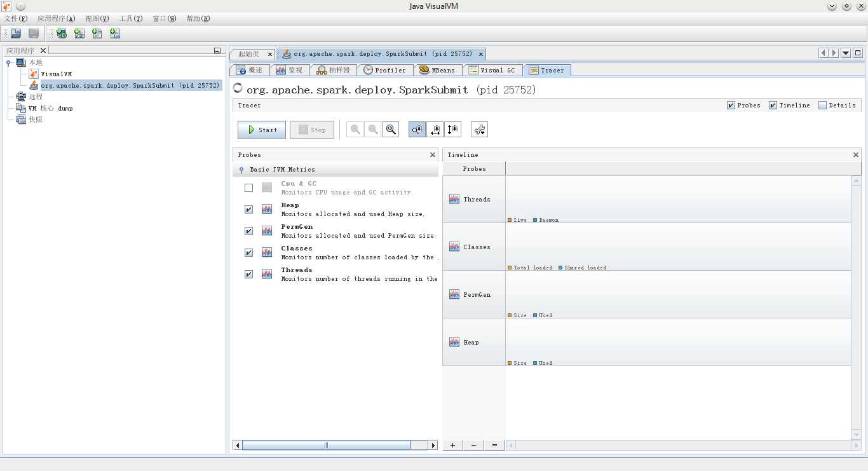Uncheck the Classes probe checkbox
The width and height of the screenshot is (868, 471).
[248, 252]
